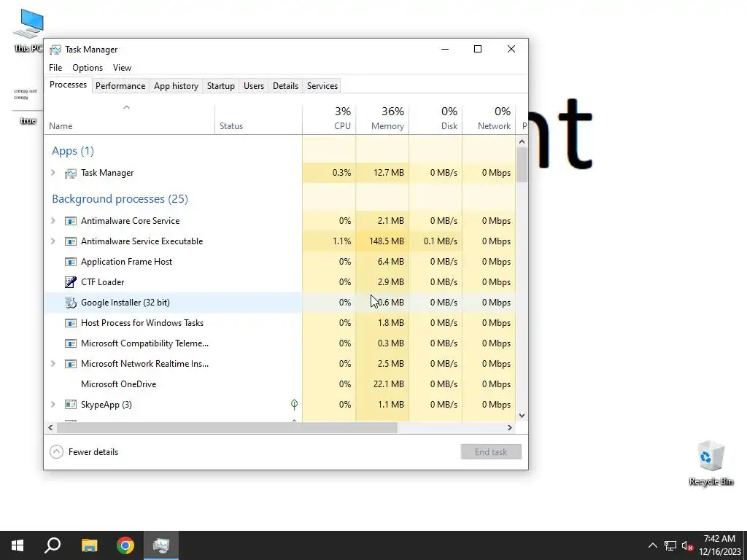Click the Microsoft Network Realtime Inspection icon
The height and width of the screenshot is (560, 747).
coord(71,364)
